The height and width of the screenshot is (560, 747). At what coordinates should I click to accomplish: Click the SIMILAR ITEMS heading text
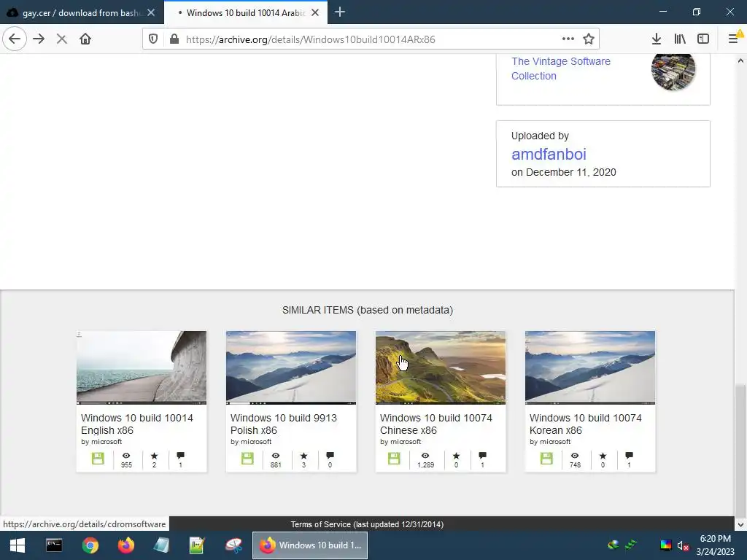click(x=368, y=310)
